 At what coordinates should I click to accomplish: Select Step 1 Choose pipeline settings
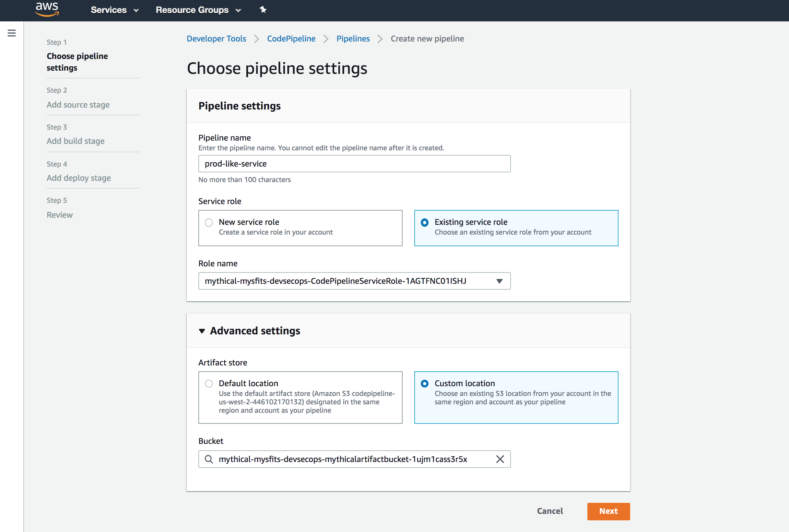pos(77,62)
